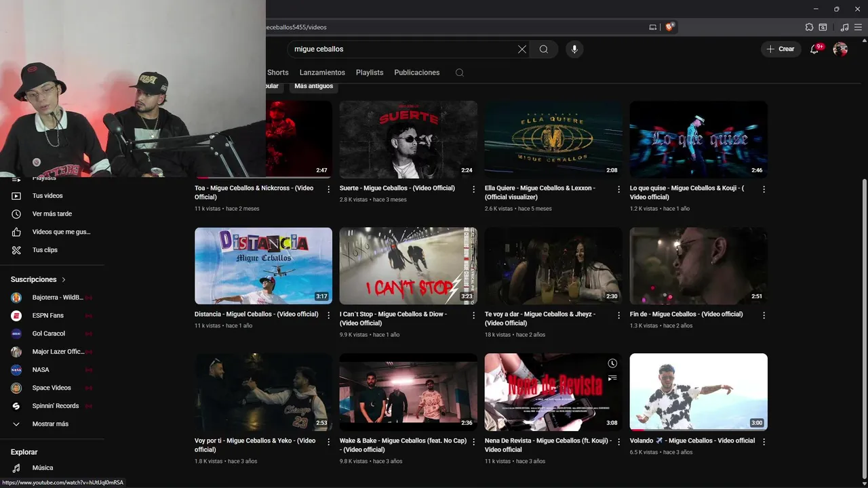Clear the search box with the X icon

(522, 49)
